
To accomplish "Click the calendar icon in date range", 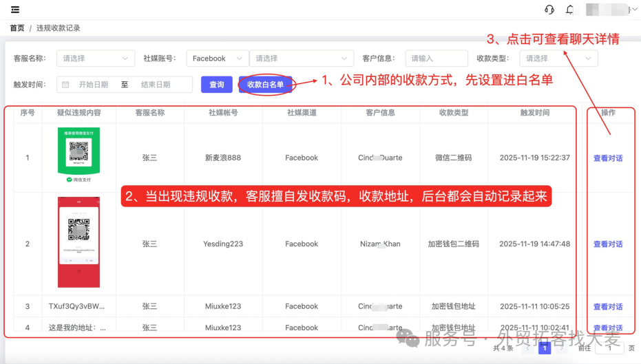I will click(65, 85).
